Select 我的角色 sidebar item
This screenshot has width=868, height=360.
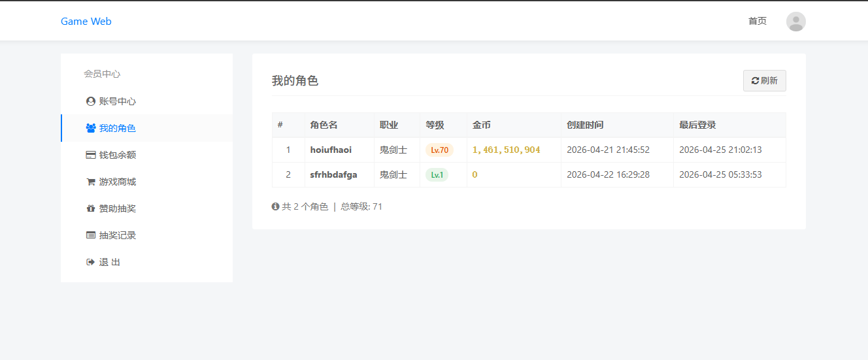point(146,128)
